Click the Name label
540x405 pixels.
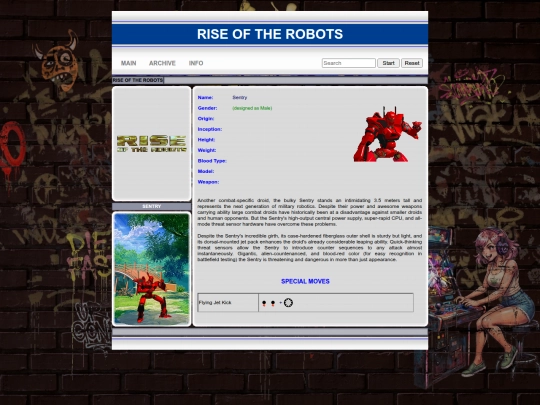205,97
